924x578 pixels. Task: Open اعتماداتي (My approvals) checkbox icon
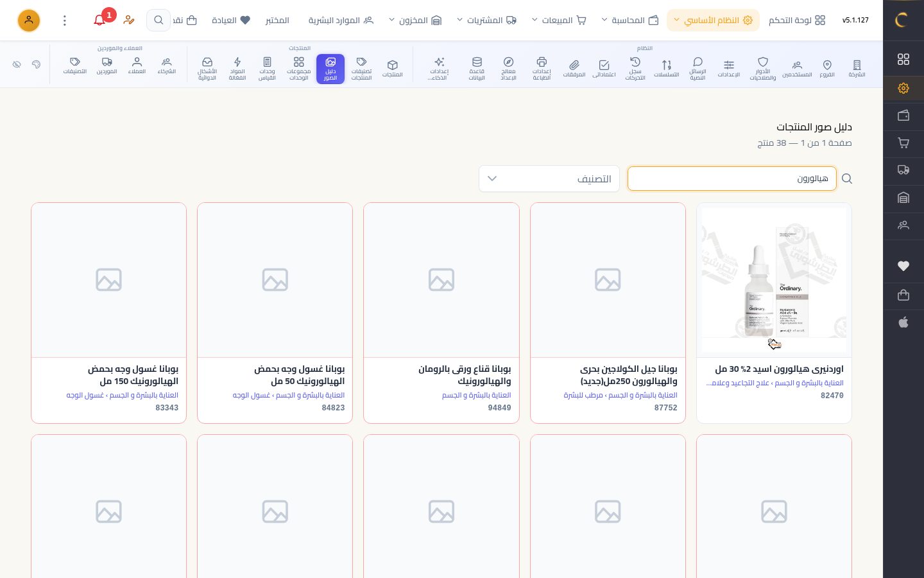coord(604,69)
